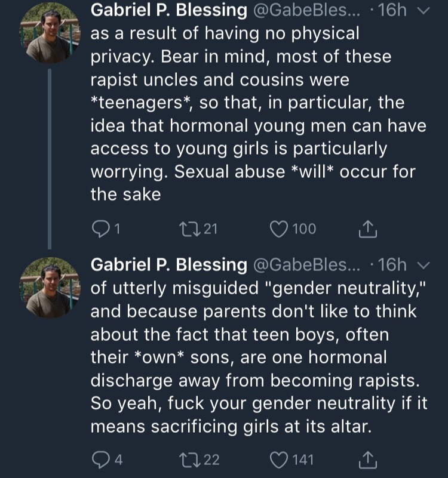Open the bottom tweet's Gabriel P. Blessing avatar
The image size is (448, 478).
50,286
